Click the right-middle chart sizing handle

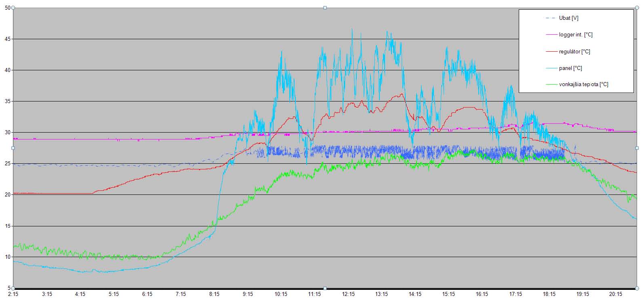[x=637, y=148]
